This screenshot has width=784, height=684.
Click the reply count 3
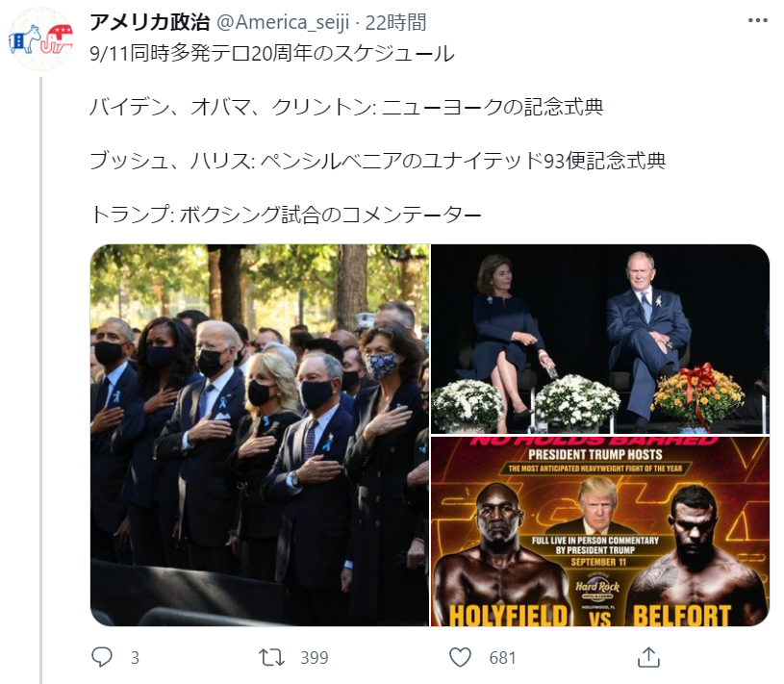[135, 657]
